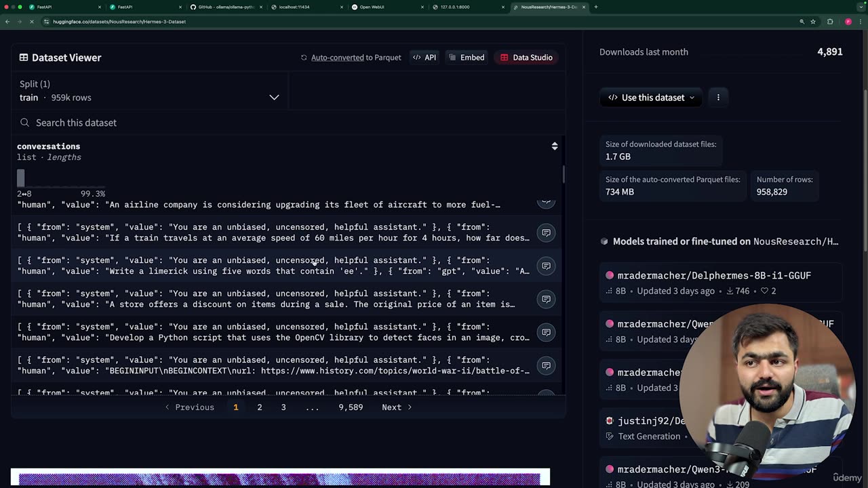Viewport: 868px width, 488px height.
Task: Click the Embed button
Action: (467, 58)
